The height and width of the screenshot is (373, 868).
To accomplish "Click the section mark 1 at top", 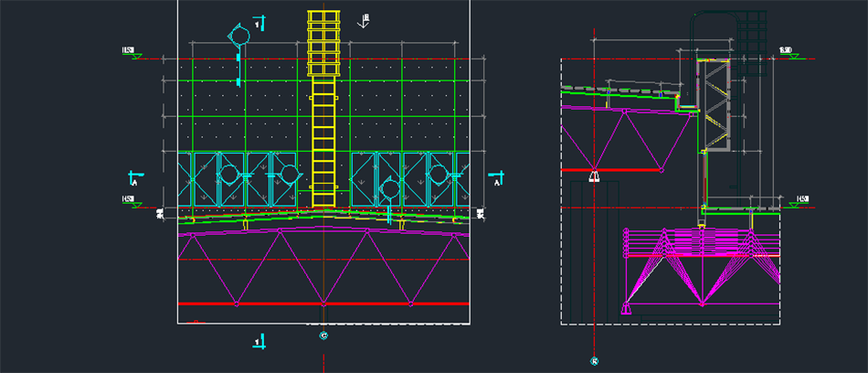I will point(260,23).
